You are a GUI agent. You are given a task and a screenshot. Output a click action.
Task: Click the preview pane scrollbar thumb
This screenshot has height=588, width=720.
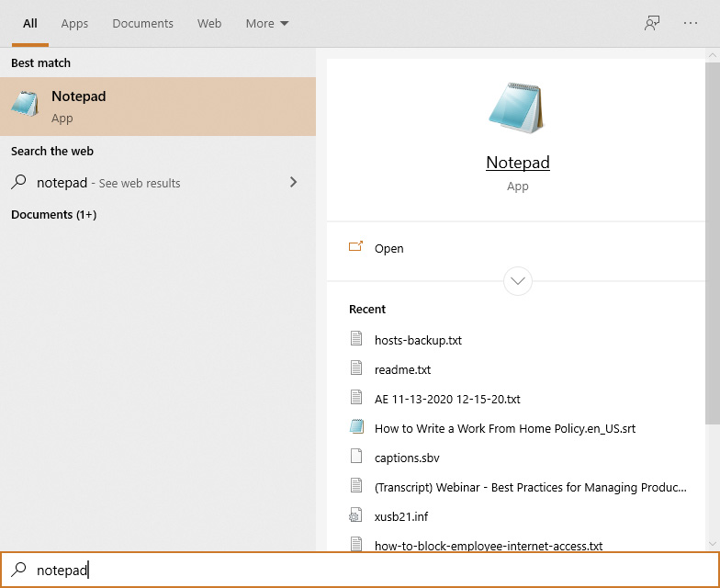pyautogui.click(x=713, y=243)
